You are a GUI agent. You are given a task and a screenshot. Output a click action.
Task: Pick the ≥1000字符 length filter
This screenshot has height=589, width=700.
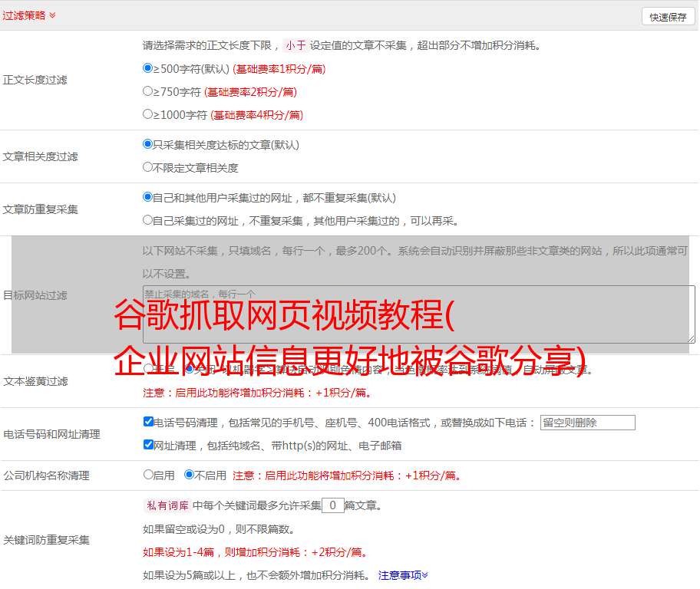pyautogui.click(x=148, y=114)
